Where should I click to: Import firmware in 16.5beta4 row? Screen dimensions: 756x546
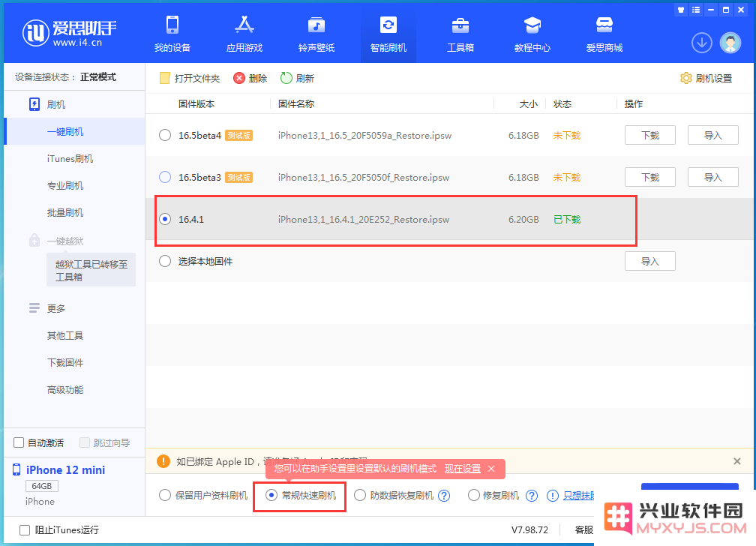point(712,135)
